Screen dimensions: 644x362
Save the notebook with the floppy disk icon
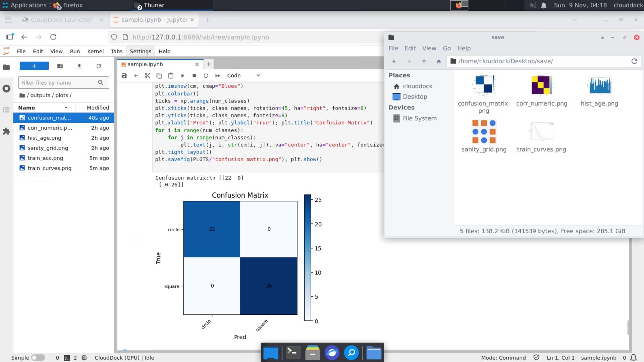pyautogui.click(x=124, y=76)
